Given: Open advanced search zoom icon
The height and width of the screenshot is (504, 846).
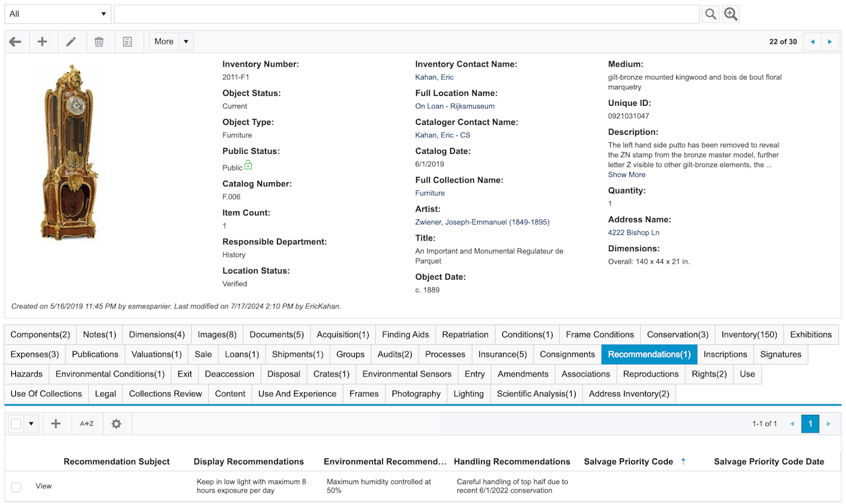Looking at the screenshot, I should point(730,14).
